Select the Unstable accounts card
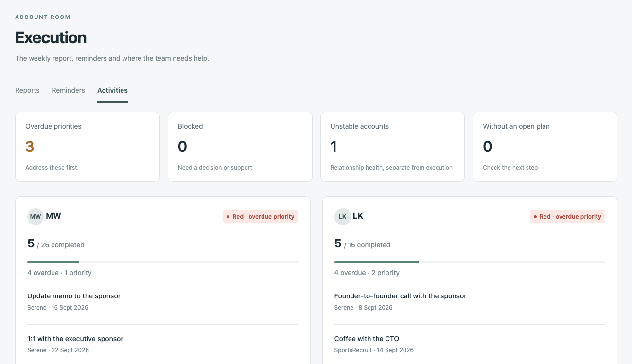The width and height of the screenshot is (632, 364). (x=392, y=147)
